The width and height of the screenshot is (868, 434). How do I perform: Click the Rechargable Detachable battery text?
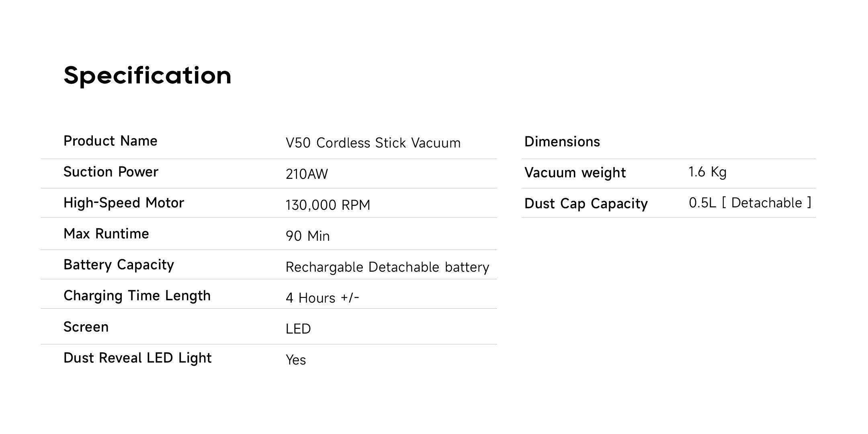pos(387,267)
